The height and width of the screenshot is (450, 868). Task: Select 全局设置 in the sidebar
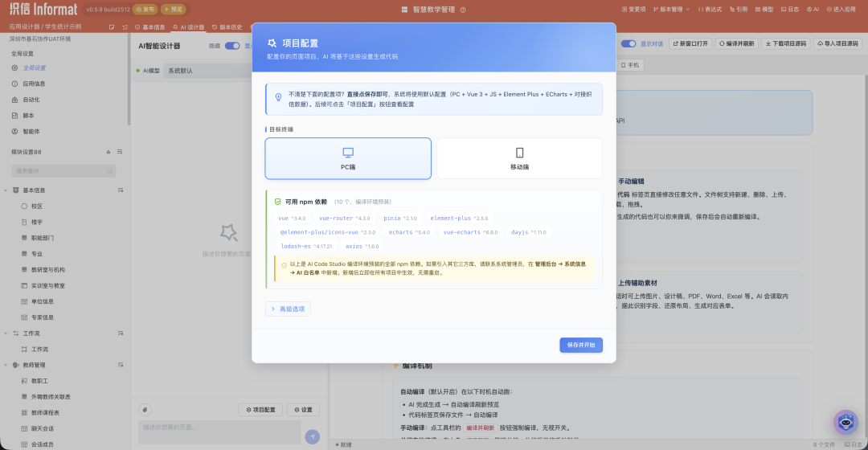(35, 68)
